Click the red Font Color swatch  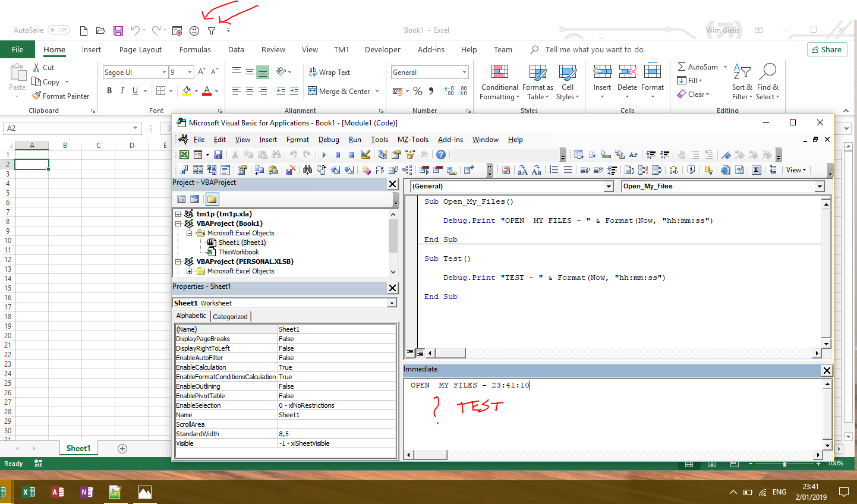[207, 91]
